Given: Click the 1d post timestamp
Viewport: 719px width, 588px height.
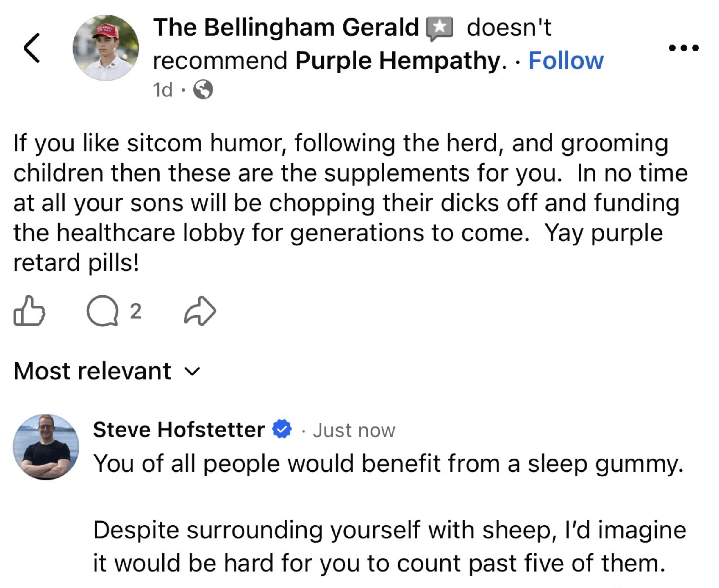Looking at the screenshot, I should [x=162, y=90].
